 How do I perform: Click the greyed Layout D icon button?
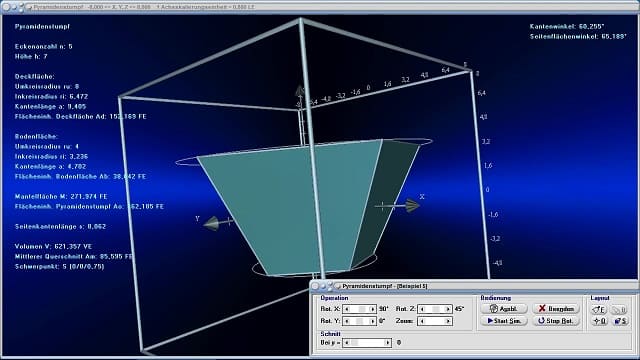coord(620,310)
